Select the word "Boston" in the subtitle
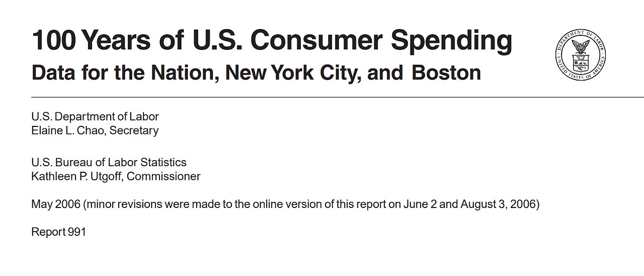 point(446,74)
